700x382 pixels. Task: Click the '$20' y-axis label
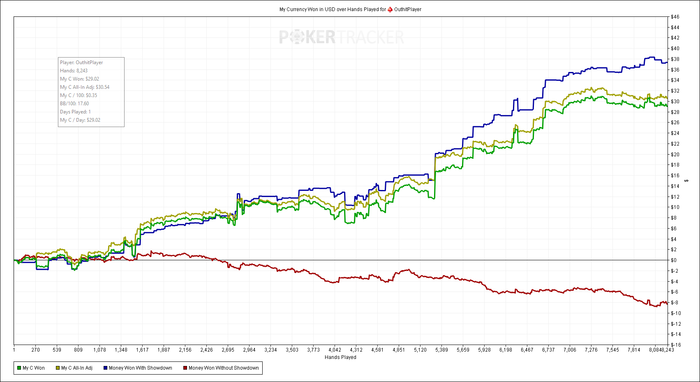pyautogui.click(x=675, y=154)
